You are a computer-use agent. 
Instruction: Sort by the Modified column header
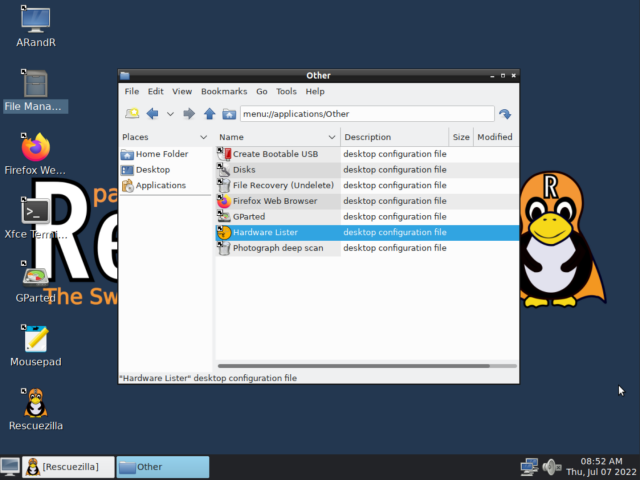coord(496,137)
